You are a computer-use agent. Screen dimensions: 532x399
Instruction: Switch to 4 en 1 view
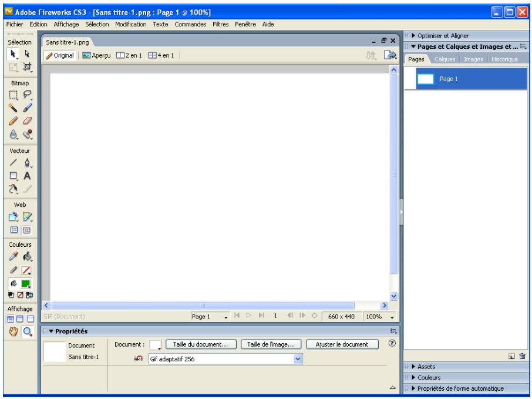pyautogui.click(x=161, y=55)
